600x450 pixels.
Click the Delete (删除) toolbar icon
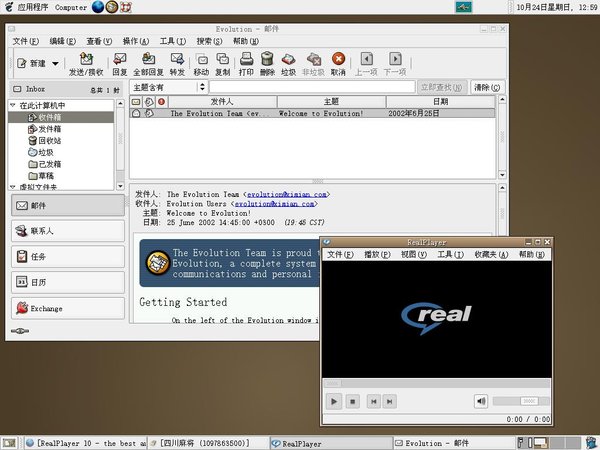[x=267, y=60]
